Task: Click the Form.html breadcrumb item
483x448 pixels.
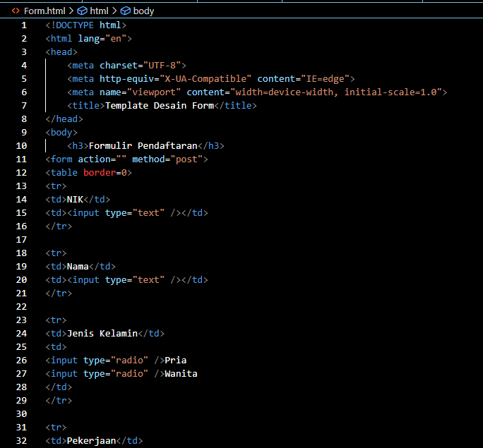Action: pos(44,11)
